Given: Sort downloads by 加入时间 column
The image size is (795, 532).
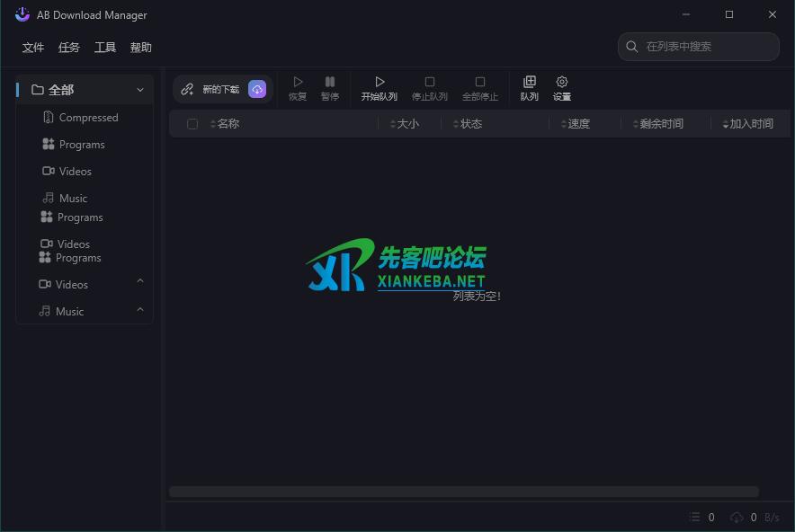Looking at the screenshot, I should point(751,124).
